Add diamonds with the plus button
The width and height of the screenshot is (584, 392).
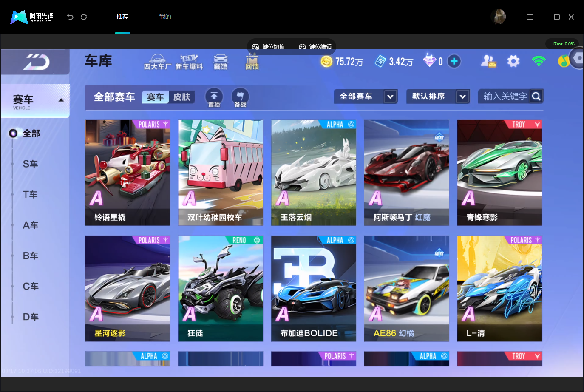point(454,62)
